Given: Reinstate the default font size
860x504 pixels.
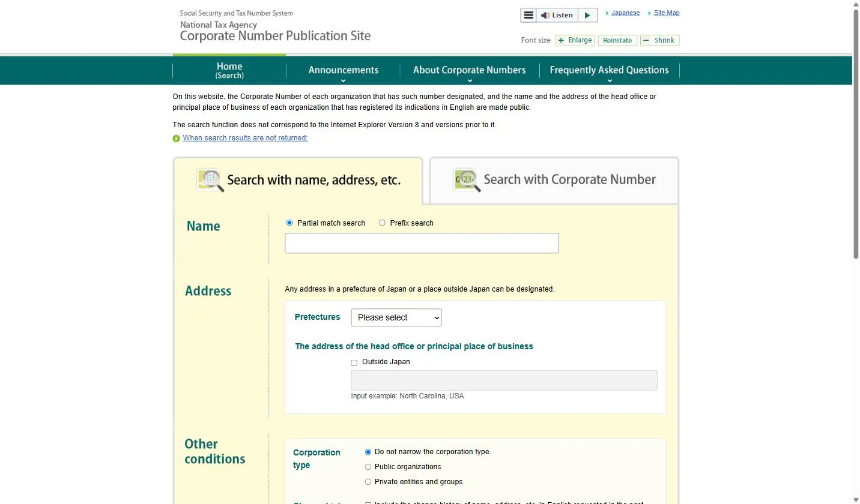Looking at the screenshot, I should coord(617,40).
